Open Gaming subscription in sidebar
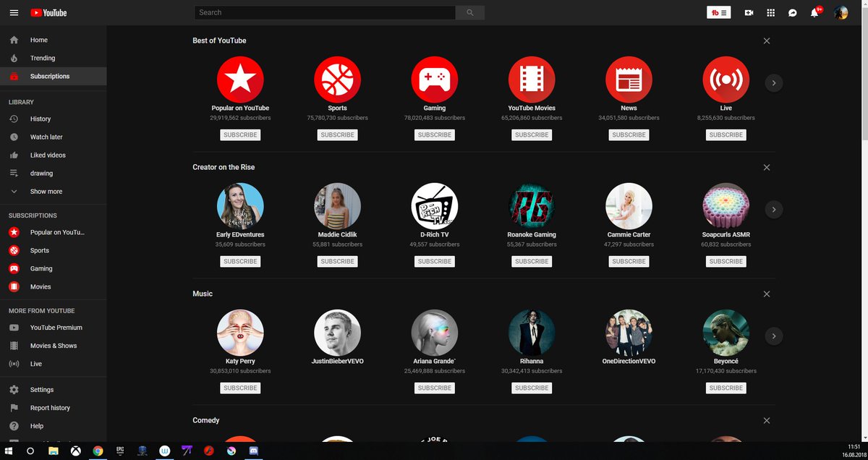The height and width of the screenshot is (460, 868). click(53, 268)
